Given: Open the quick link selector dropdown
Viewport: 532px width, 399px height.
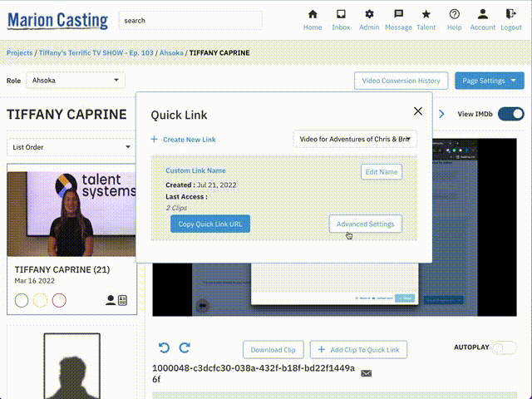Looking at the screenshot, I should tap(355, 139).
